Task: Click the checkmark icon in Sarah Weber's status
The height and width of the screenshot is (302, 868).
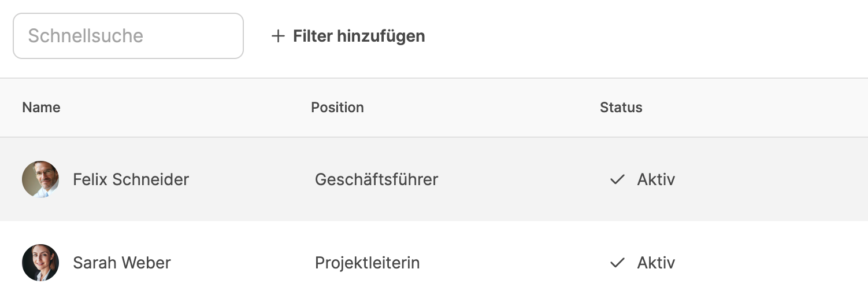Action: click(x=617, y=263)
